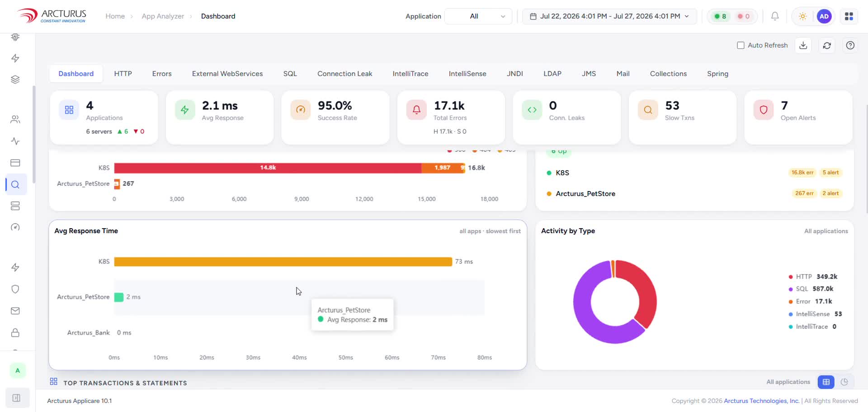Open the date range picker dropdown
The height and width of the screenshot is (412, 868).
click(609, 16)
